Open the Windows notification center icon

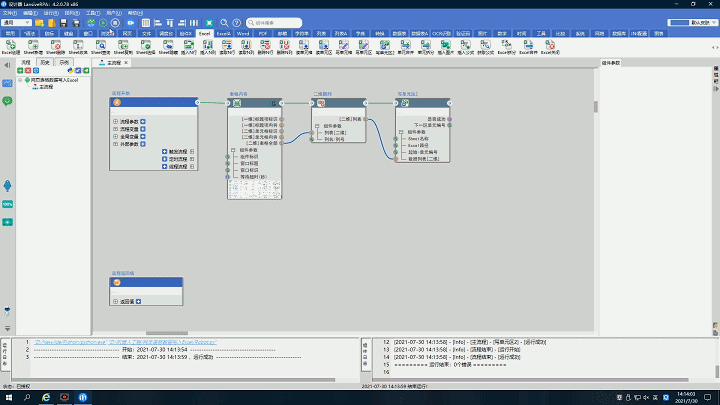708,398
